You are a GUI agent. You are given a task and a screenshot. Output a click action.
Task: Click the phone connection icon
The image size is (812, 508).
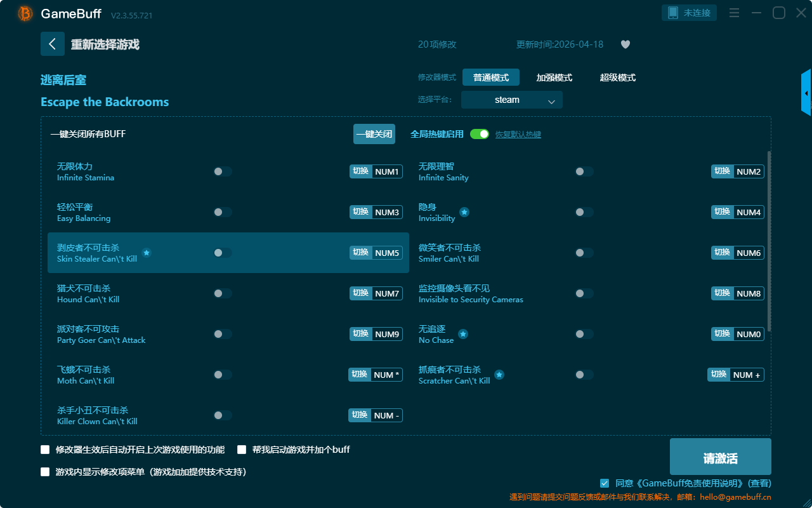pos(672,13)
